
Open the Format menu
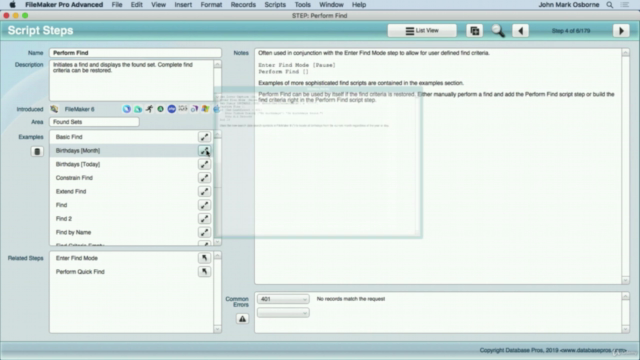[211, 5]
